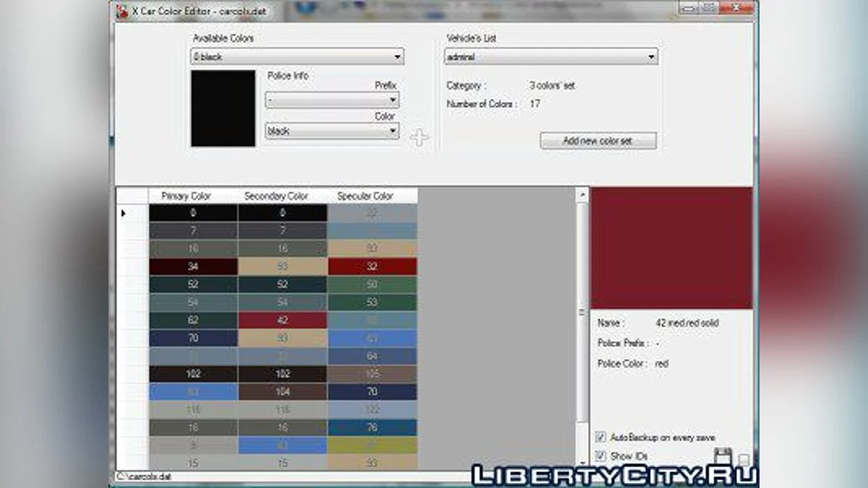Image resolution: width=868 pixels, height=488 pixels.
Task: Expand the Vehicle's List dropdown
Action: point(651,56)
